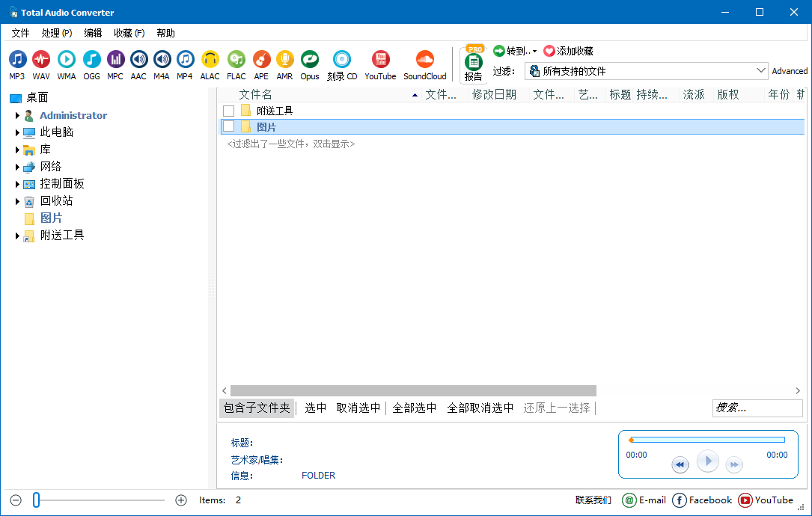
Task: Click 全部选中 to select all files
Action: (x=414, y=408)
